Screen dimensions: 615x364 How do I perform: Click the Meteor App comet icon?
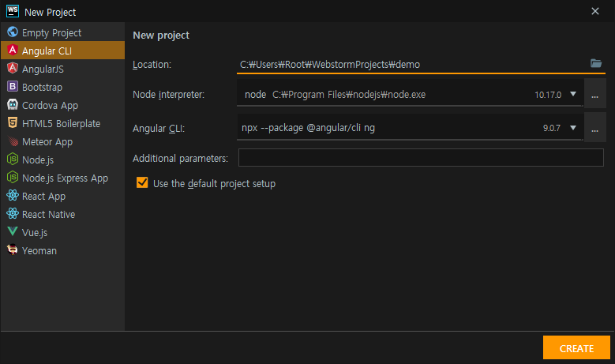coord(13,141)
